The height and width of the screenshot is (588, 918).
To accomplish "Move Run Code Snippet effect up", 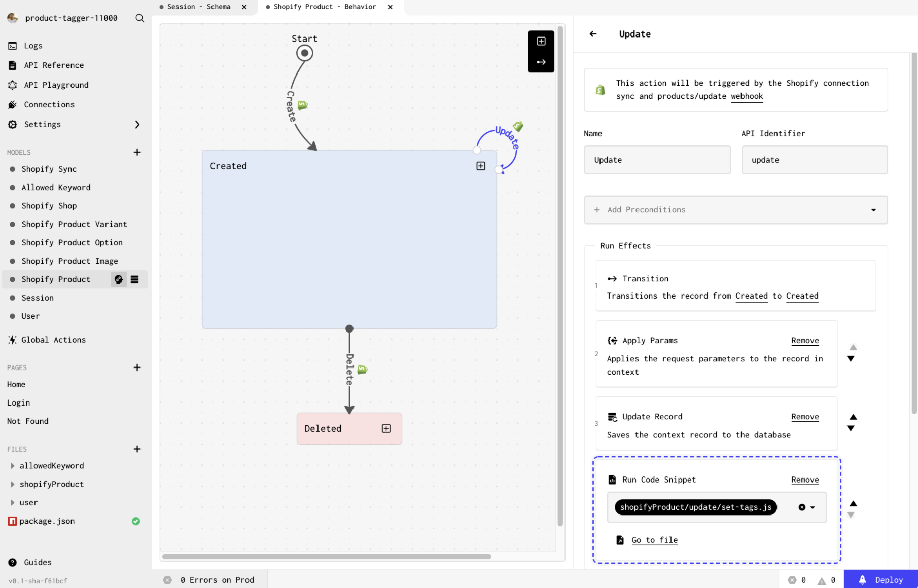I will point(853,504).
